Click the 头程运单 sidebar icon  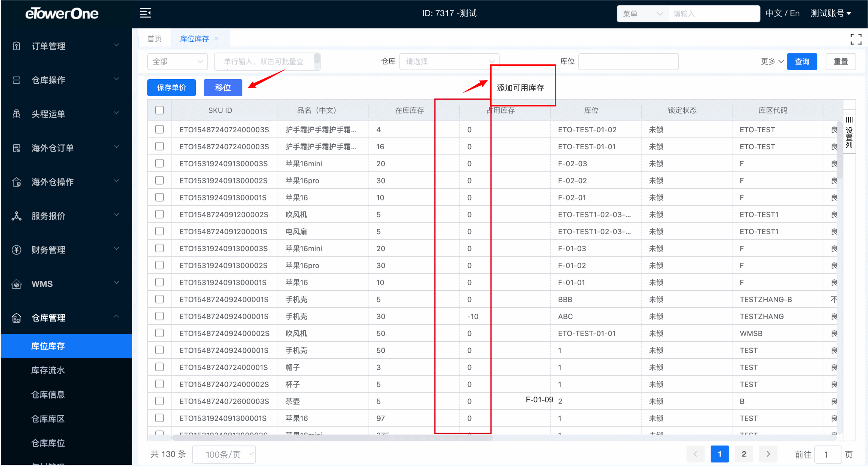(x=17, y=114)
